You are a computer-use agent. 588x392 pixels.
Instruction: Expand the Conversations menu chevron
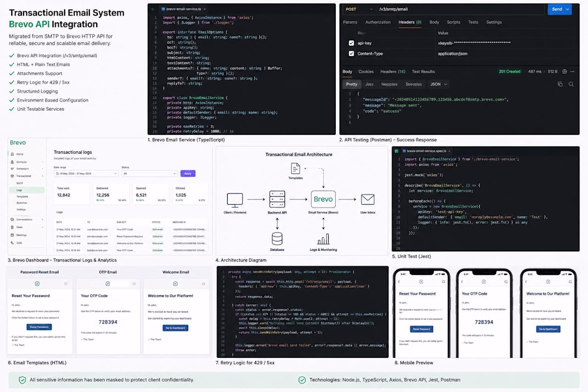tap(42, 219)
